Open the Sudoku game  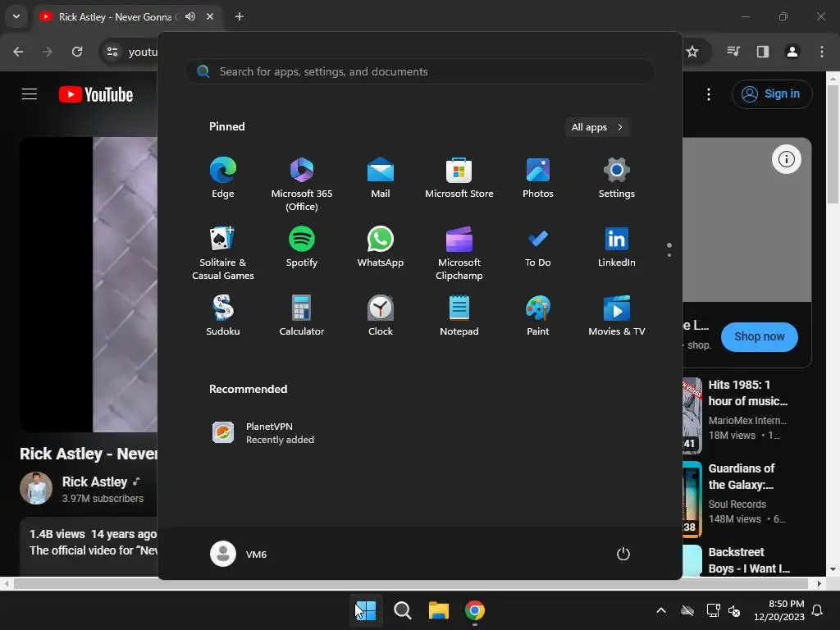[x=223, y=316]
